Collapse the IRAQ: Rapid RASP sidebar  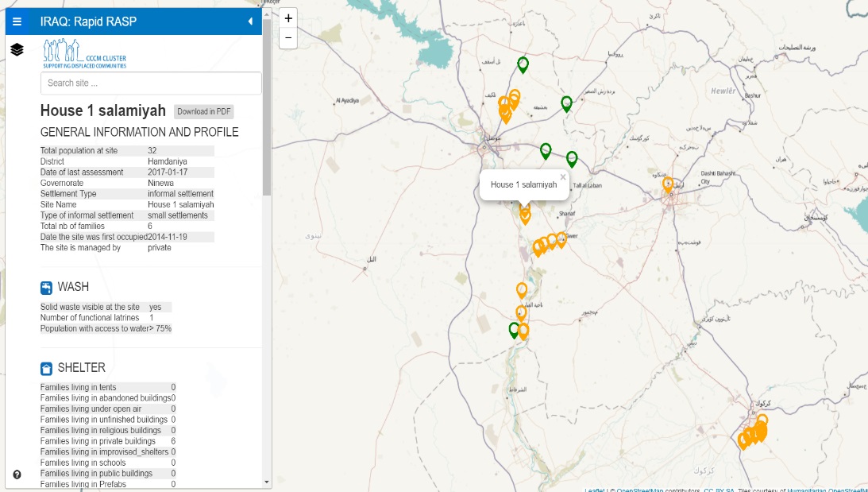tap(251, 21)
